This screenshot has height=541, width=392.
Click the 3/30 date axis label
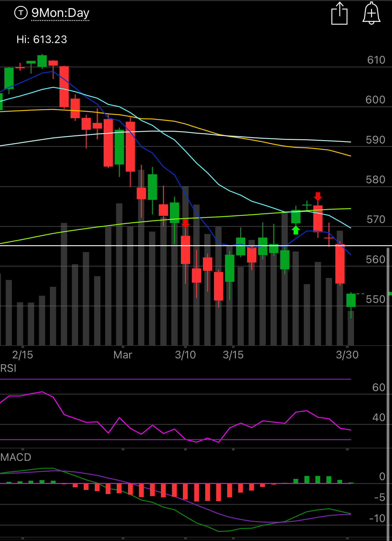(347, 355)
